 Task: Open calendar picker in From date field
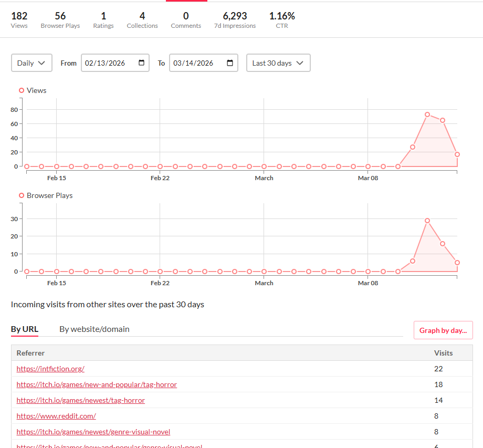(x=141, y=63)
